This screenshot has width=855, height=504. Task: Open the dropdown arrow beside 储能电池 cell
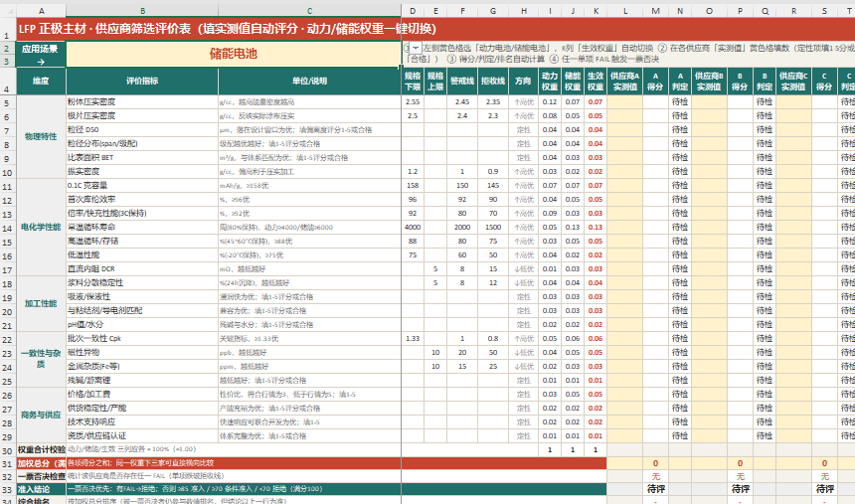pyautogui.click(x=415, y=48)
